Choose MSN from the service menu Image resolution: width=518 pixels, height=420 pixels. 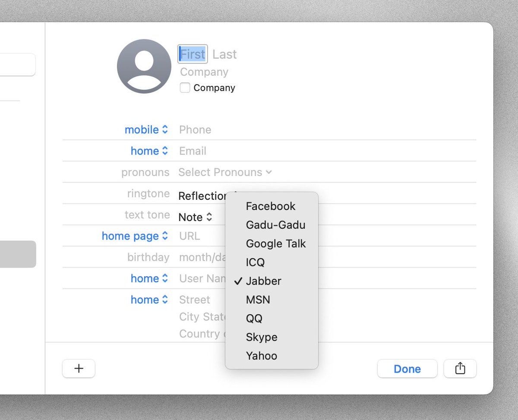(272, 300)
